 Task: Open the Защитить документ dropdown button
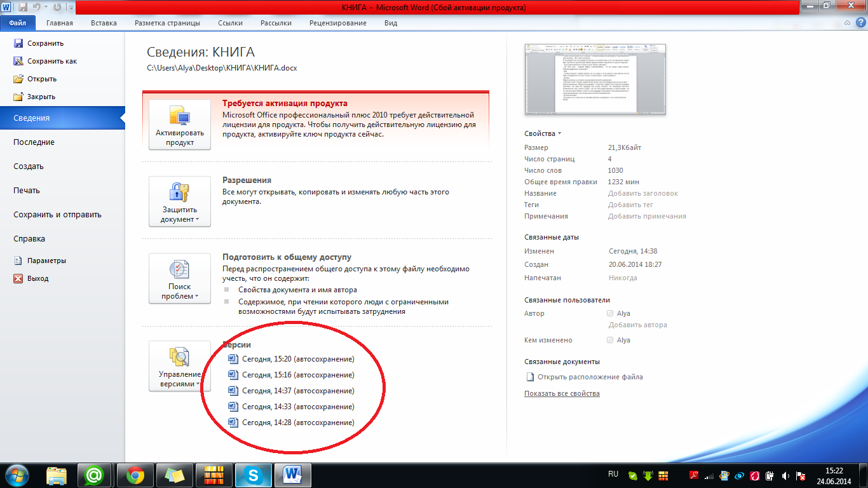click(x=180, y=201)
